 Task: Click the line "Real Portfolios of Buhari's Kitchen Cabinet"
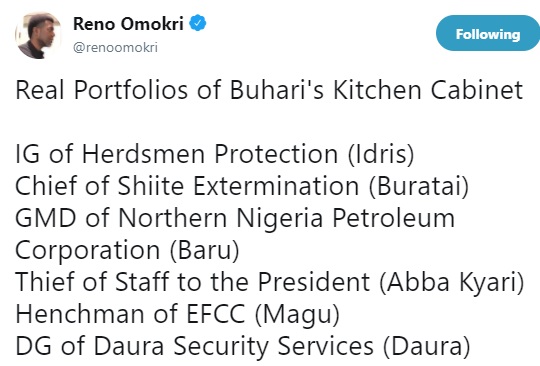click(x=269, y=90)
